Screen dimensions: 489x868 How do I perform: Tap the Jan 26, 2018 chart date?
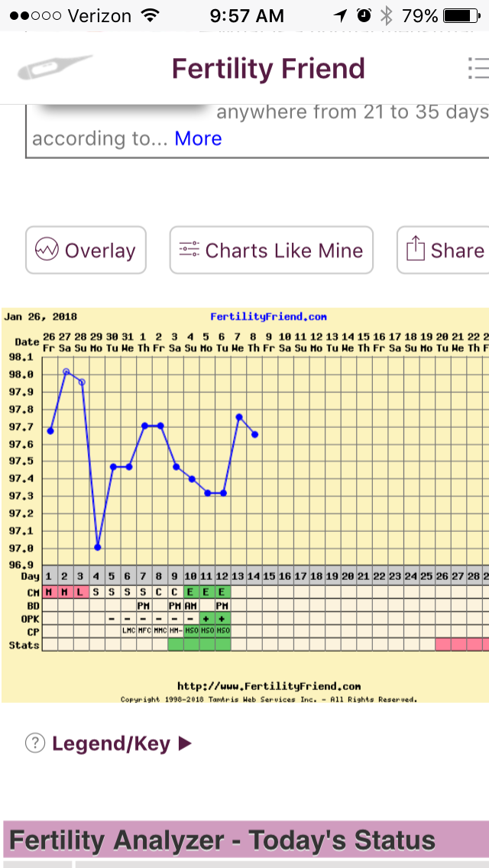coord(40,317)
